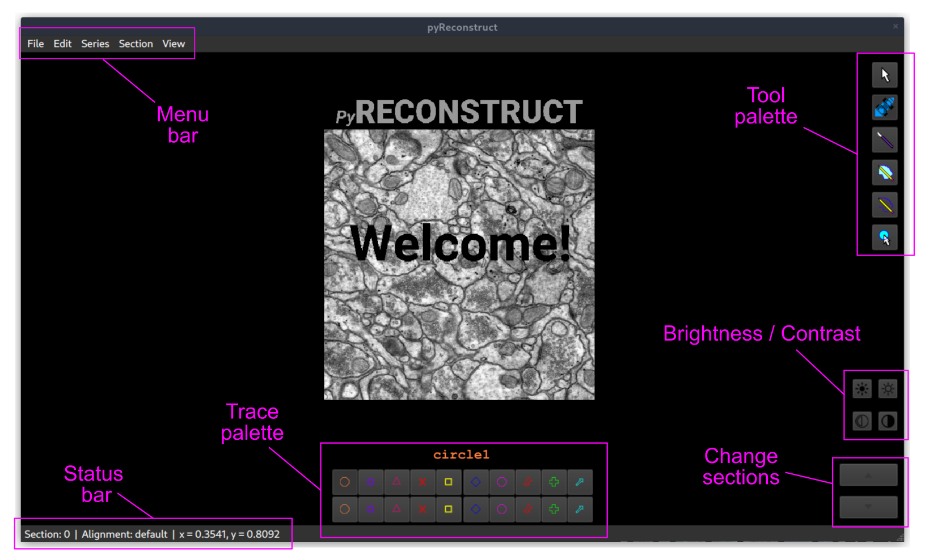Select cyan arrow trace in upper row
925x560 pixels.
580,482
